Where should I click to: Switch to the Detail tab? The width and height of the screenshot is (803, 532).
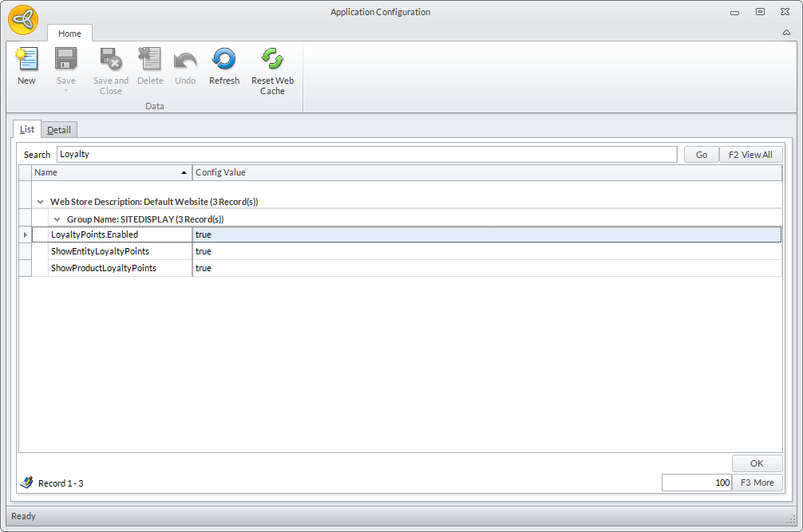point(58,130)
